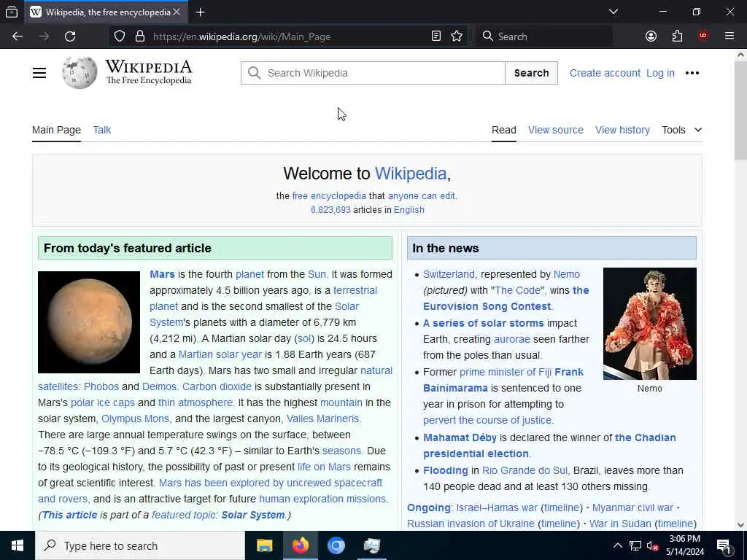Open the extensions puzzle icon
The height and width of the screenshot is (560, 747).
[677, 36]
